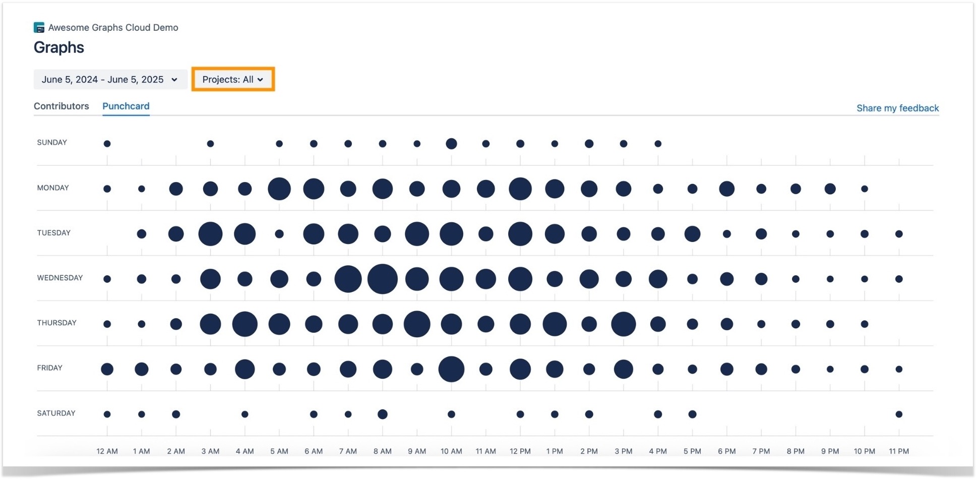Switch to the Contributors tab
Screen dimensions: 980x481
point(61,106)
